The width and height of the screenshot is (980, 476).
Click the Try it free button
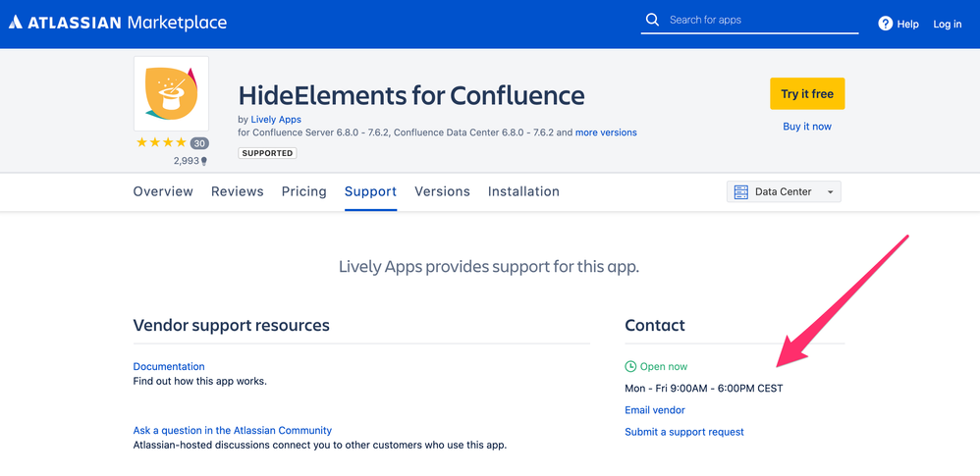807,93
